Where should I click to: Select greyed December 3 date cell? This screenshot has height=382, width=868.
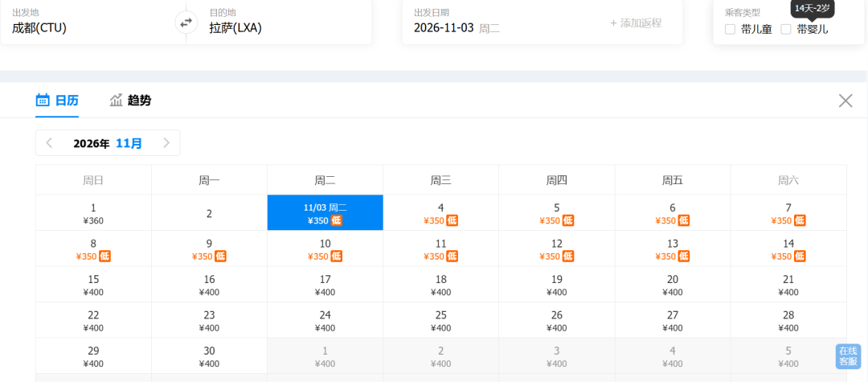point(557,356)
